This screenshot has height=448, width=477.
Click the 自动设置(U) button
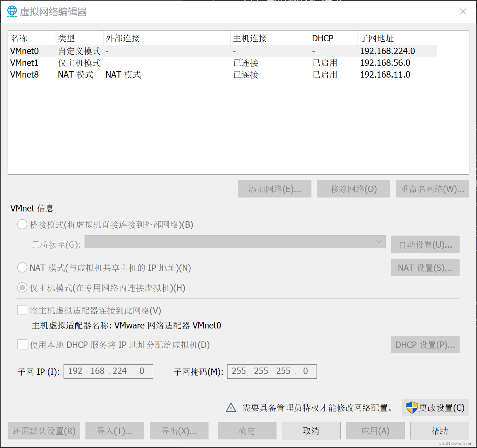(x=425, y=245)
